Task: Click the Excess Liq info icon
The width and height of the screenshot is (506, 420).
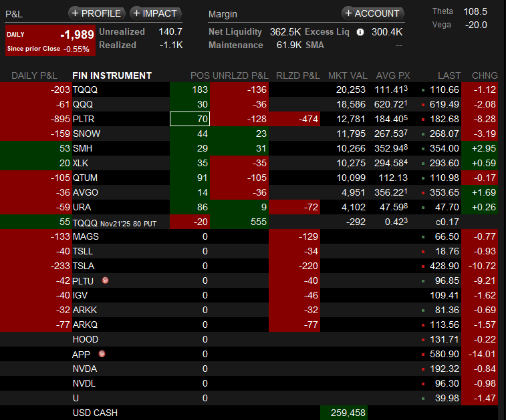Action: pos(360,32)
